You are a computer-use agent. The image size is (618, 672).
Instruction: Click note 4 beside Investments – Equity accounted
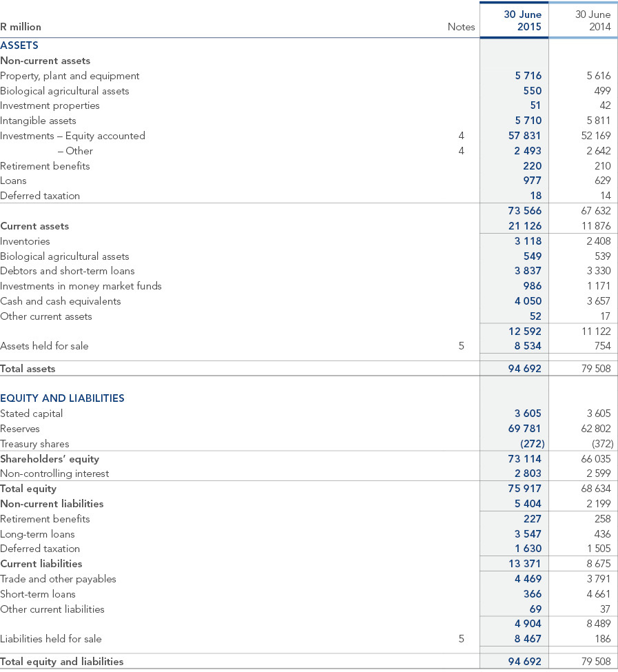461,136
